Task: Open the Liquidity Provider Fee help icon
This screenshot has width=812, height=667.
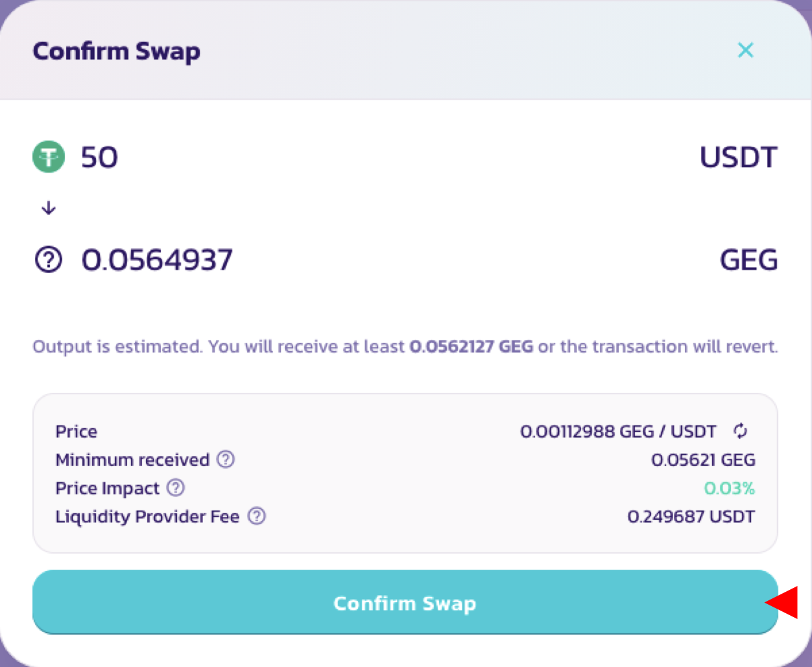Action: click(257, 516)
